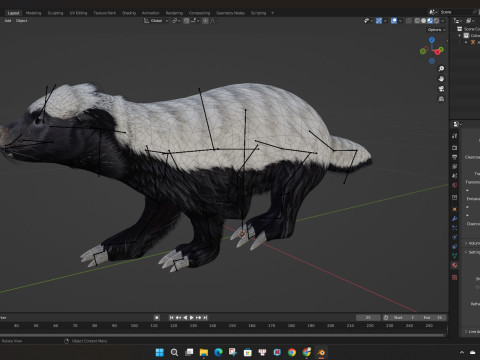Open the snapping options dropdown
Viewport: 480px width, 360px height.
195,21
